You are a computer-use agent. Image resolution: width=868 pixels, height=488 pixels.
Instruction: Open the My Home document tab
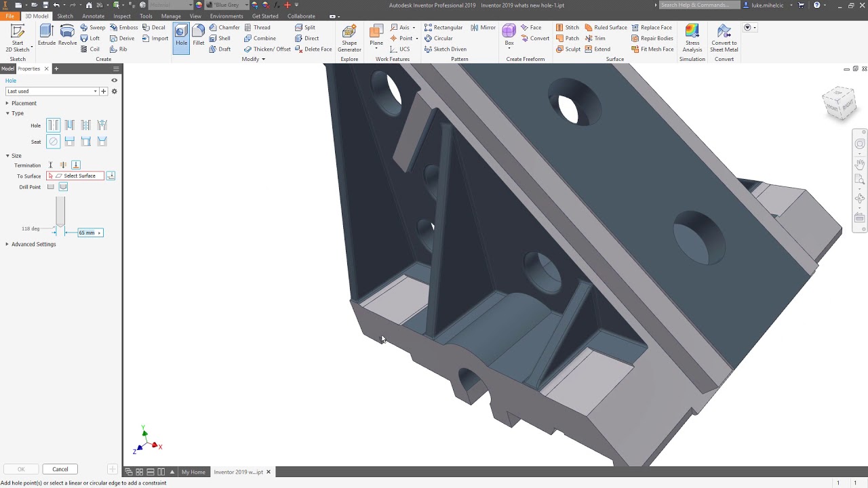point(193,472)
